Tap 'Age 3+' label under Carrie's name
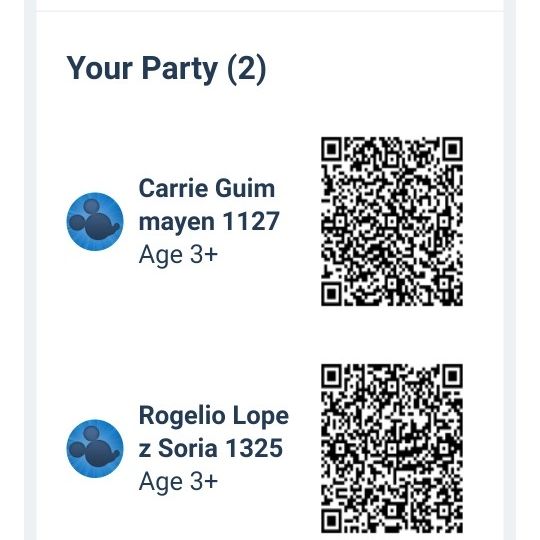 tap(178, 255)
